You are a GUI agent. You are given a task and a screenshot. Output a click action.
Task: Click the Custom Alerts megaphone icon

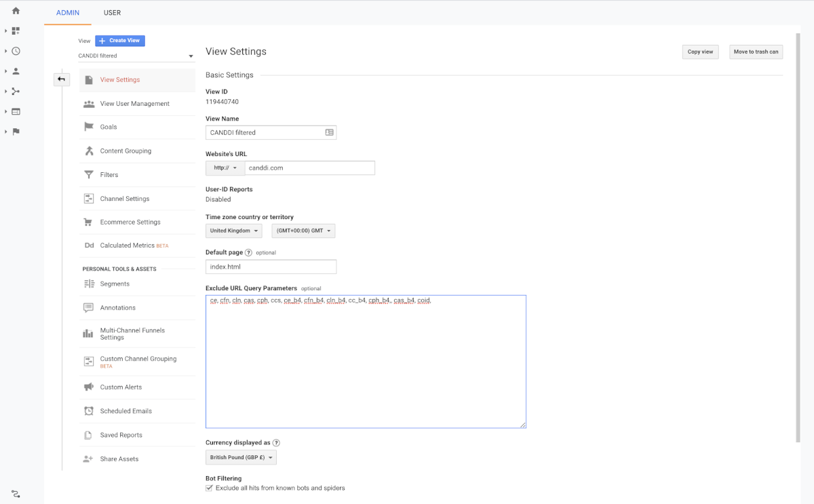coord(88,387)
